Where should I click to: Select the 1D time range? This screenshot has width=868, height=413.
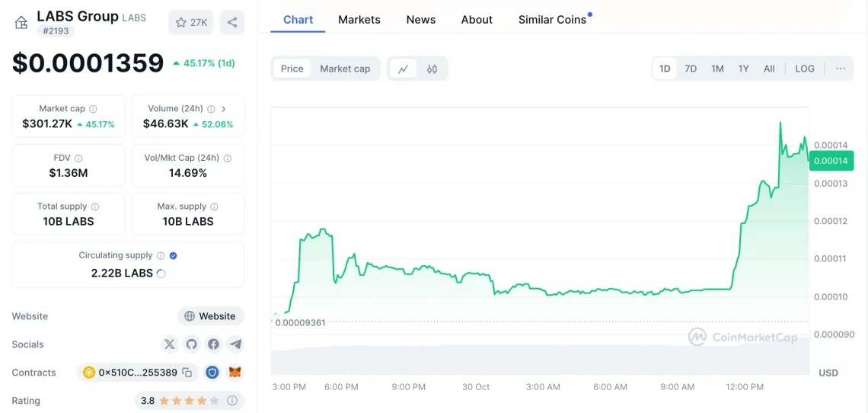[x=664, y=69]
